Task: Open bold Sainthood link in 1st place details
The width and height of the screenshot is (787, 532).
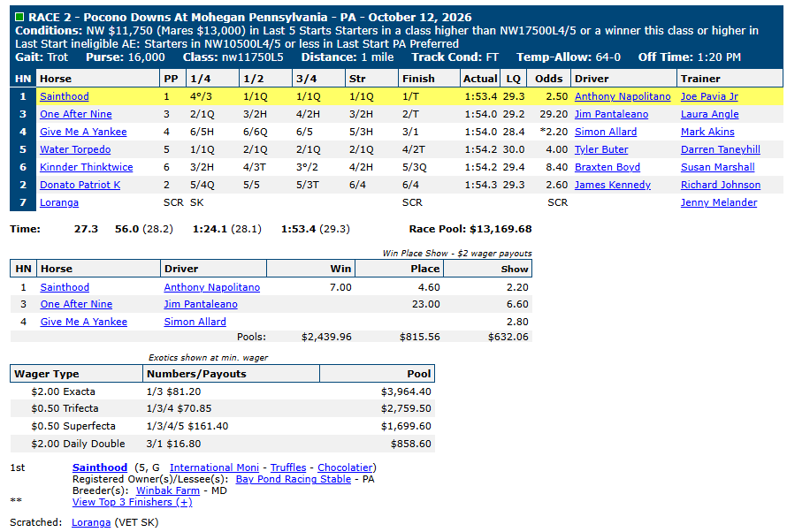Action: [100, 467]
